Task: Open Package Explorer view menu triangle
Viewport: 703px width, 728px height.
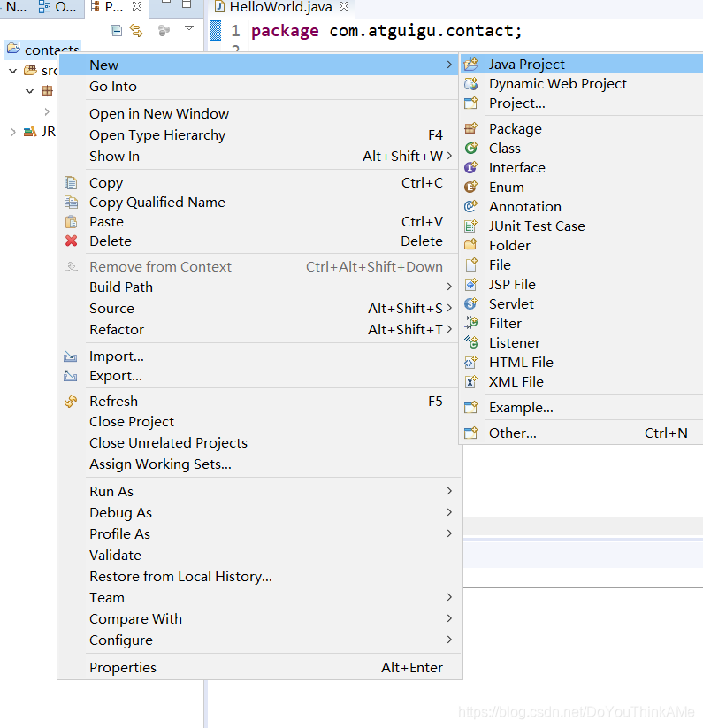Action: tap(189, 28)
